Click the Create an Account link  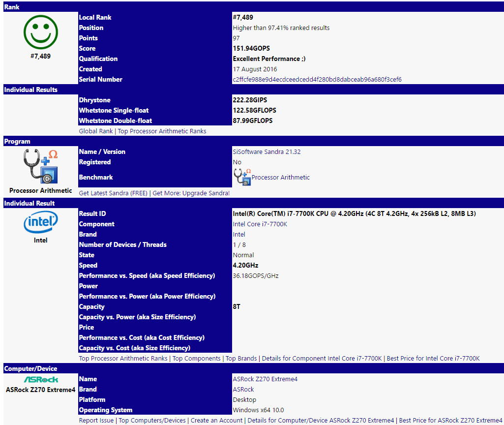tap(216, 421)
